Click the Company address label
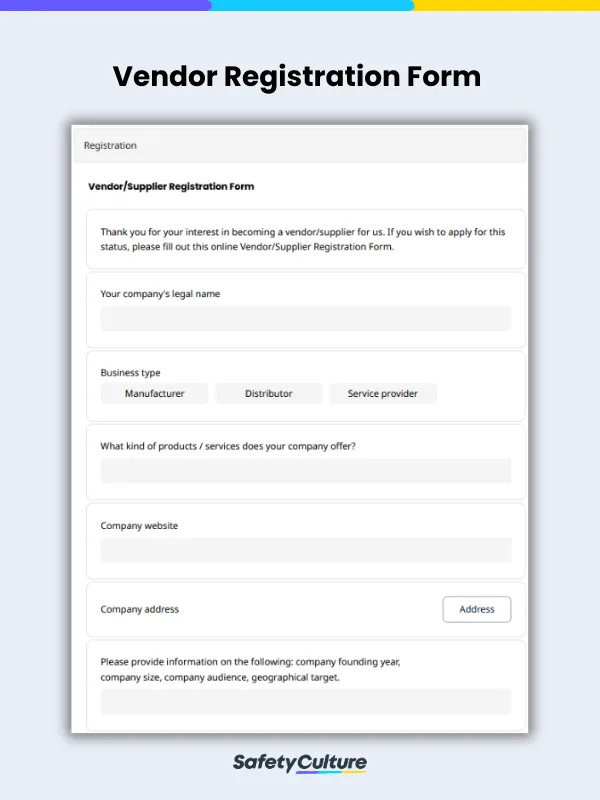Screen dimensions: 600x800 click(x=139, y=609)
